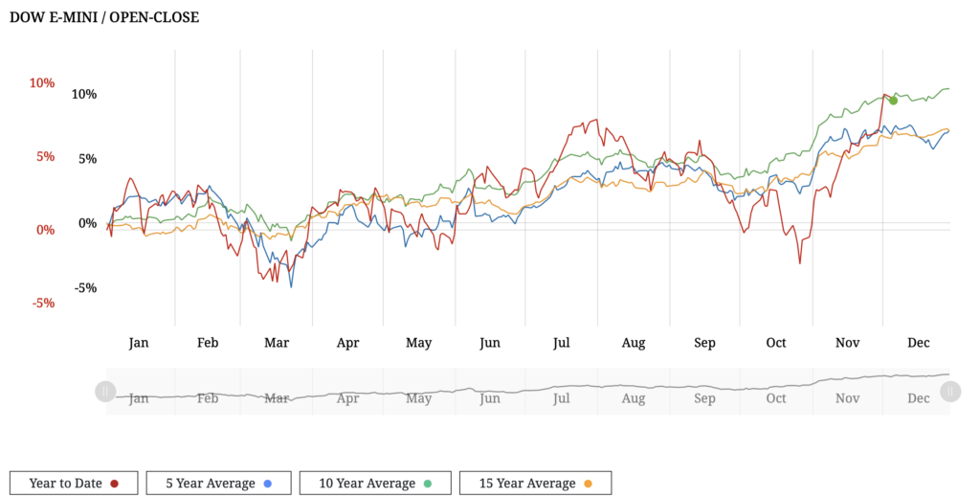980x498 pixels.
Task: Click the Feb label on the x-axis
Action: pos(208,343)
